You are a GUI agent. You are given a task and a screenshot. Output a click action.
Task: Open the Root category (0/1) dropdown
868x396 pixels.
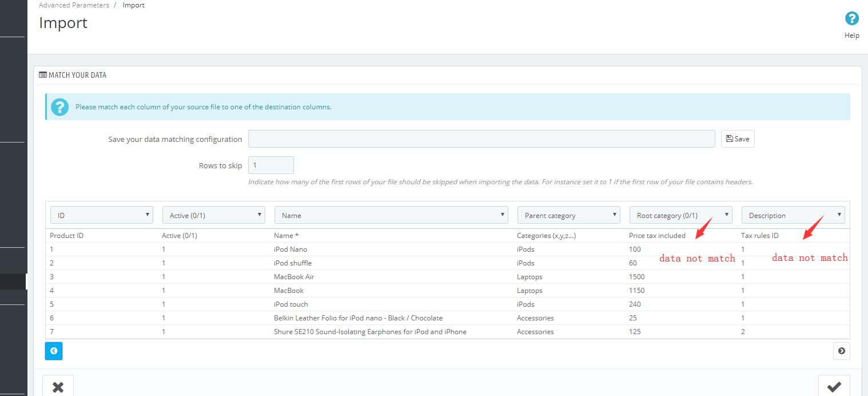tap(681, 215)
